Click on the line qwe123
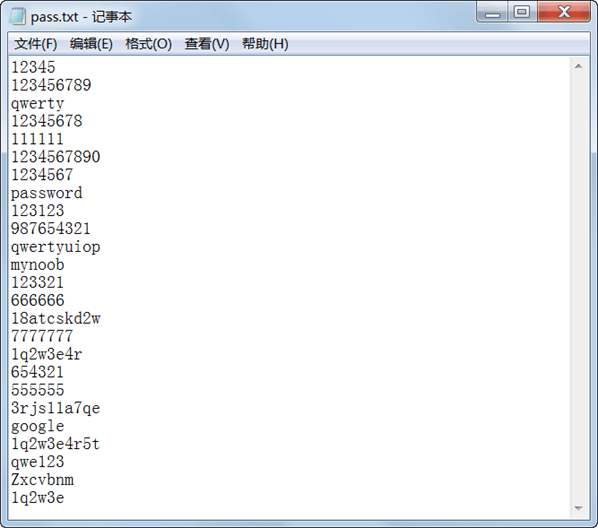 (37, 462)
